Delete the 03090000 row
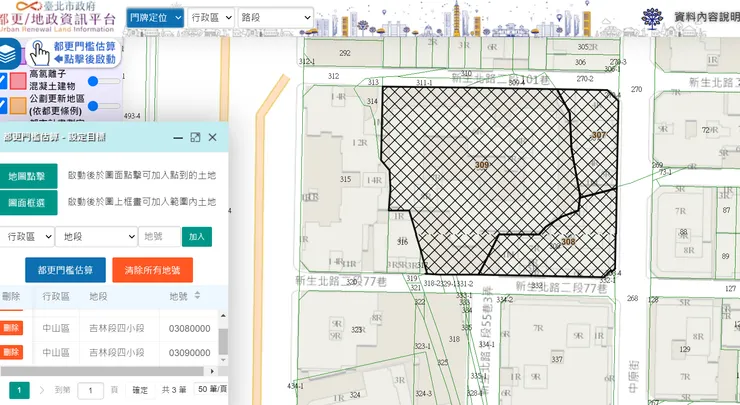The height and width of the screenshot is (405, 740). pyautogui.click(x=11, y=352)
